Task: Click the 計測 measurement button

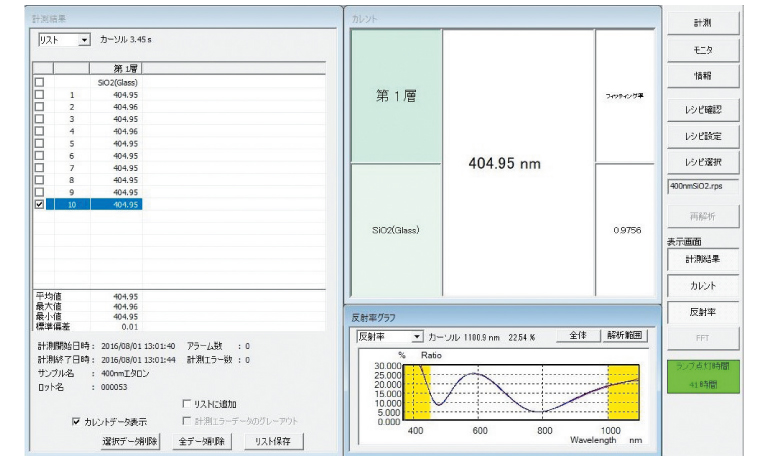Action: (703, 22)
